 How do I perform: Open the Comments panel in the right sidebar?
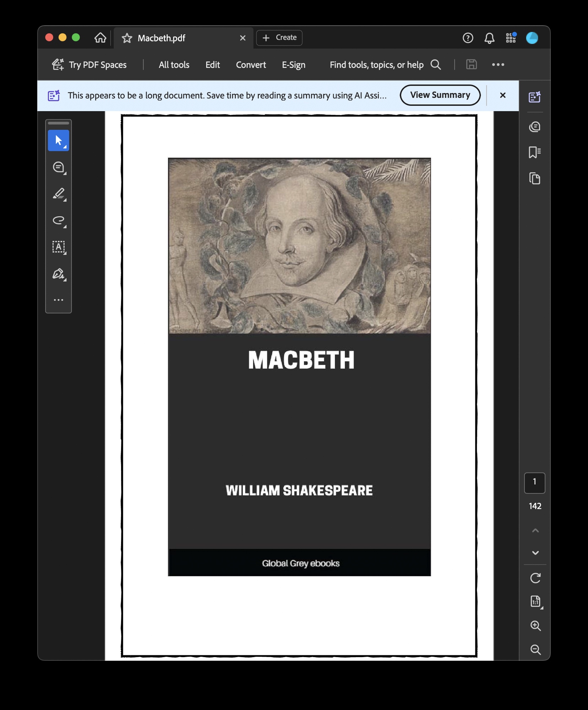[534, 127]
